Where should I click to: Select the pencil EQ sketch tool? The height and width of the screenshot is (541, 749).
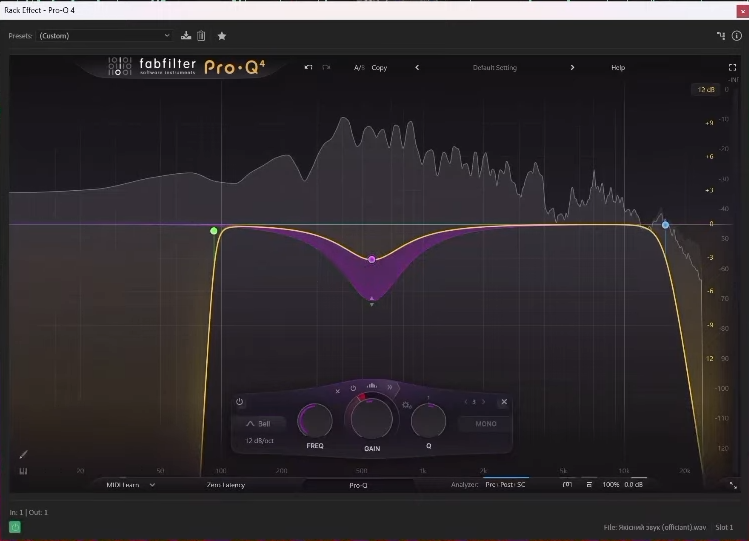pyautogui.click(x=23, y=454)
